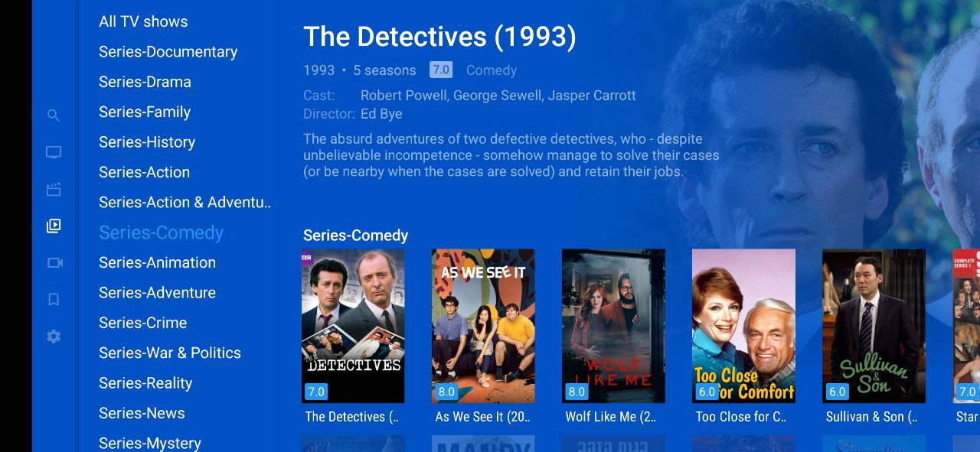The width and height of the screenshot is (980, 452).
Task: Open Series-Animation in the list
Action: pos(157,262)
